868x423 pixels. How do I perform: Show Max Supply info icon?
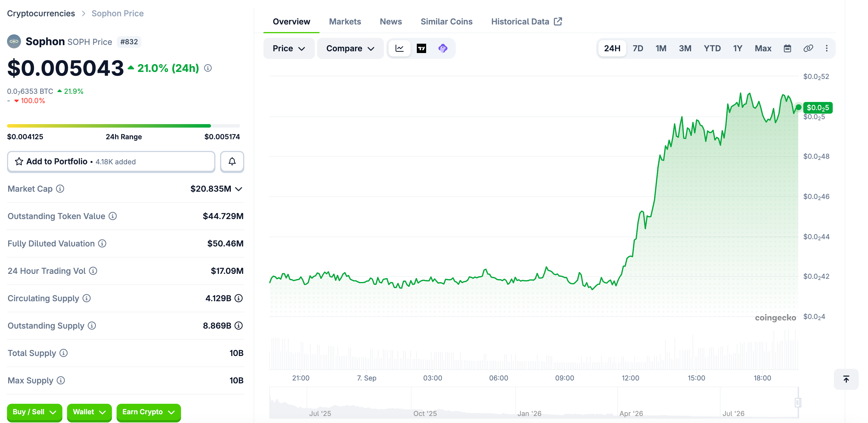(x=61, y=380)
